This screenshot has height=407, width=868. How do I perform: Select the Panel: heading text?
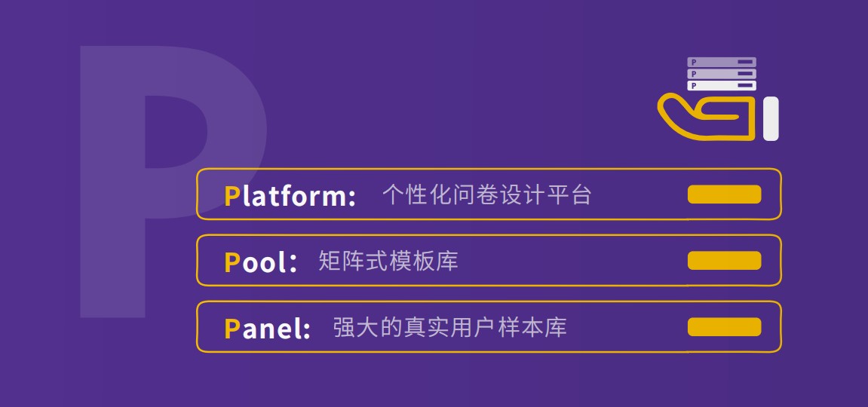268,328
